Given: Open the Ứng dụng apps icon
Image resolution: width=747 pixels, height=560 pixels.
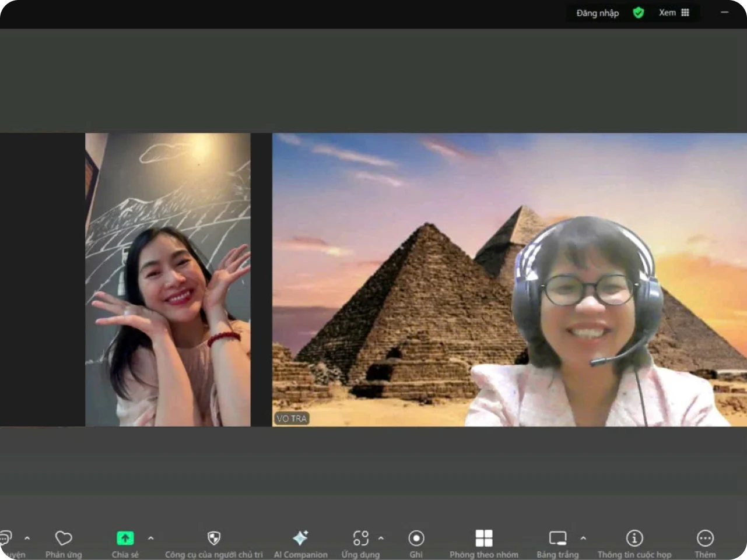Looking at the screenshot, I should tap(360, 538).
